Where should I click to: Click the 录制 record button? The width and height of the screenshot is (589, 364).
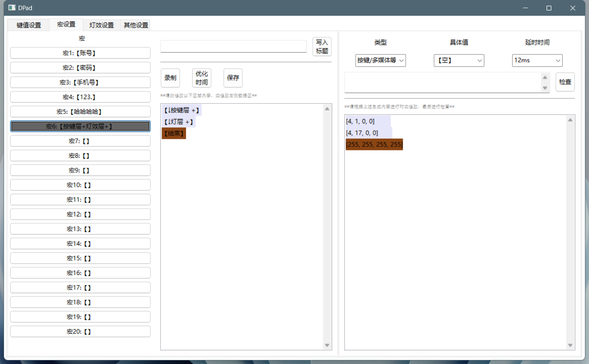tap(170, 78)
